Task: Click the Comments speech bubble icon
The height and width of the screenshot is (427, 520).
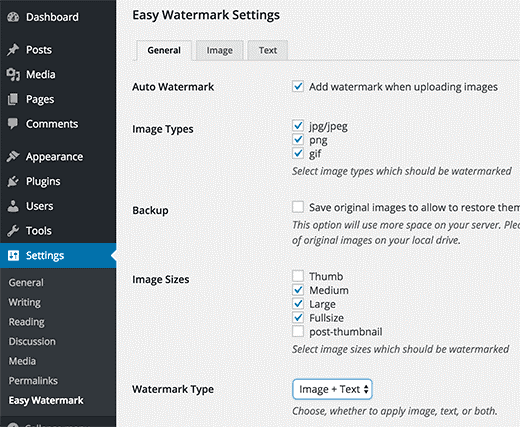Action: coord(13,124)
